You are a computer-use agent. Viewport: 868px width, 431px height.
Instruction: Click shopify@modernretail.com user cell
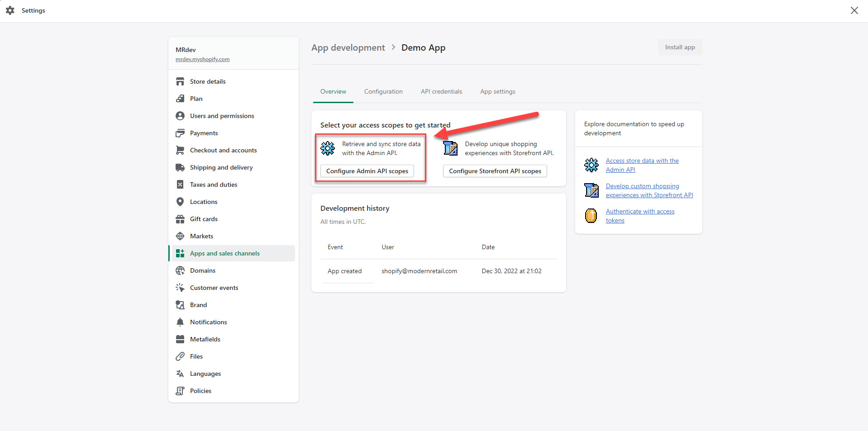(419, 271)
